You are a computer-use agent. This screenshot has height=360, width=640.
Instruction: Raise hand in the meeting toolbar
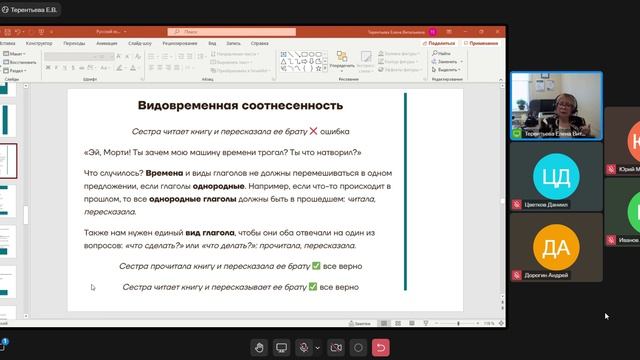259,348
